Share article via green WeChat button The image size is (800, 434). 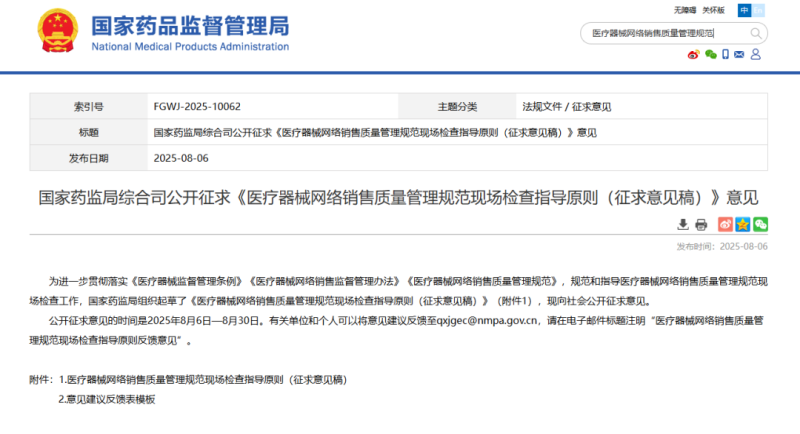tap(760, 224)
